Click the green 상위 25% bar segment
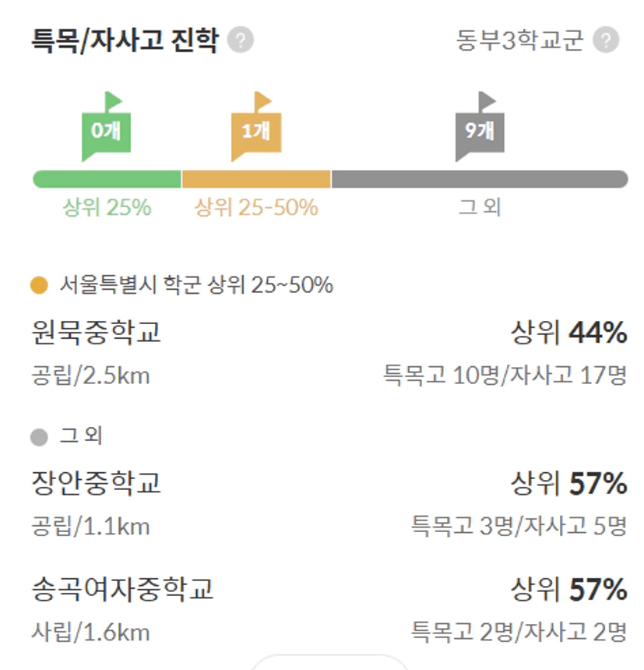The image size is (644, 670). 107,179
